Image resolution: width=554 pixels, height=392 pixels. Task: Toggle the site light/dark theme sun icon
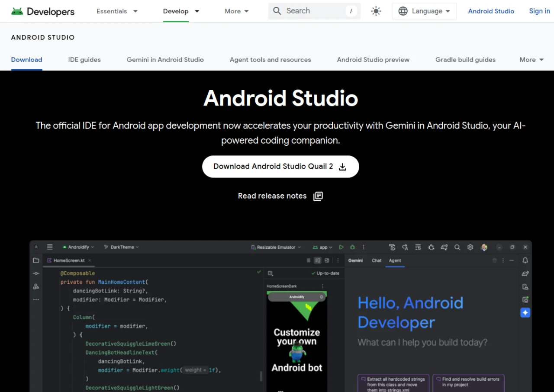376,11
